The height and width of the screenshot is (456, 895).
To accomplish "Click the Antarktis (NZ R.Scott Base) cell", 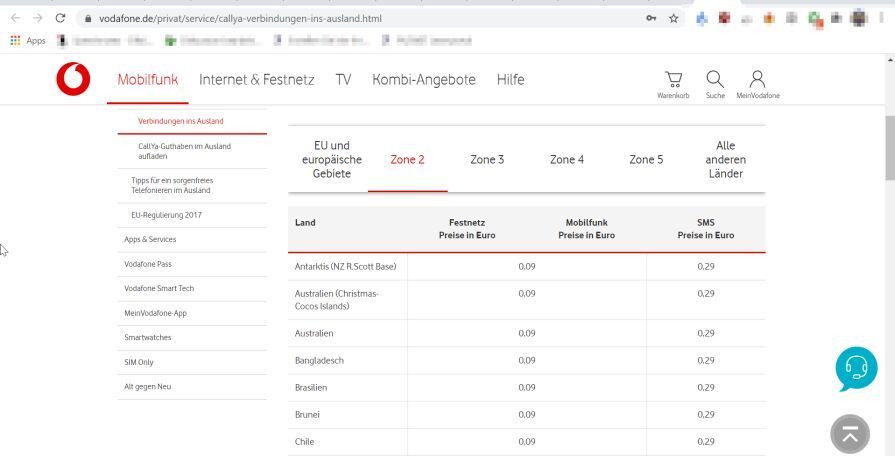I will click(x=348, y=267).
